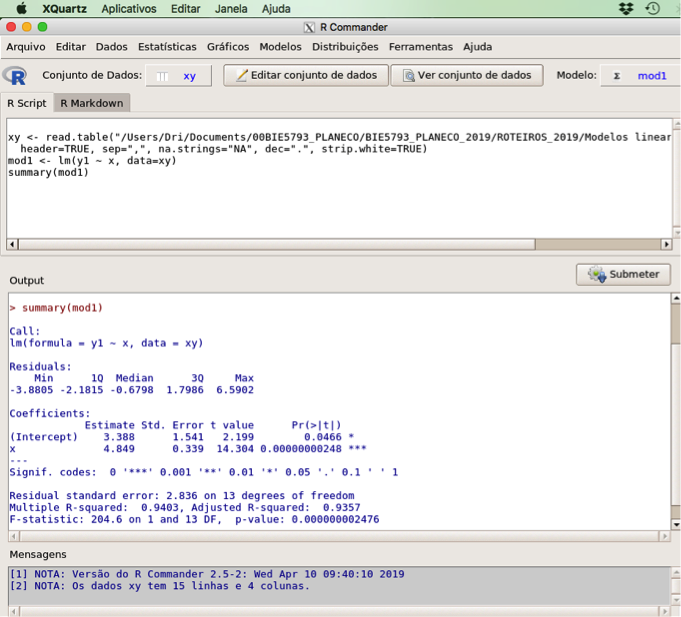
Task: Switch to the R Markdown tab
Action: pos(91,103)
